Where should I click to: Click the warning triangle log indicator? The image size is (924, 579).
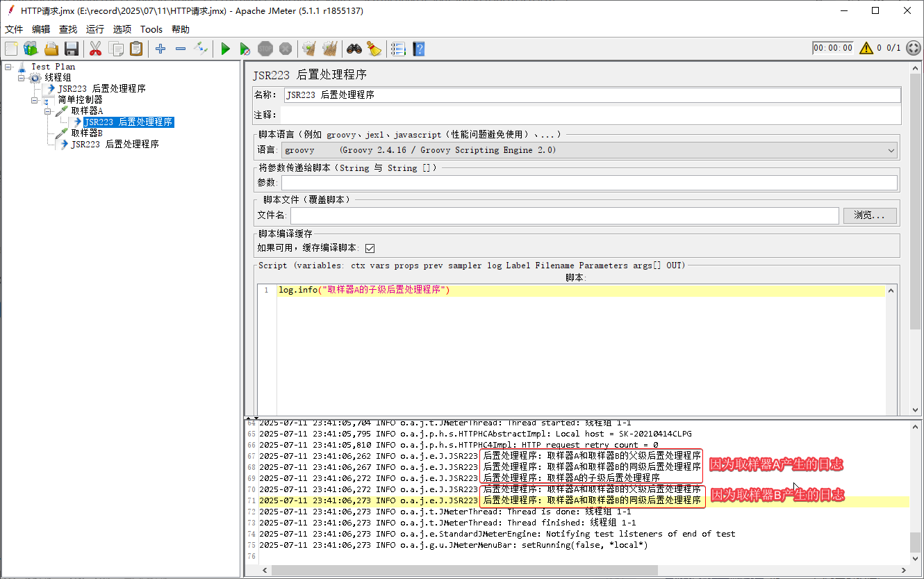(x=866, y=48)
